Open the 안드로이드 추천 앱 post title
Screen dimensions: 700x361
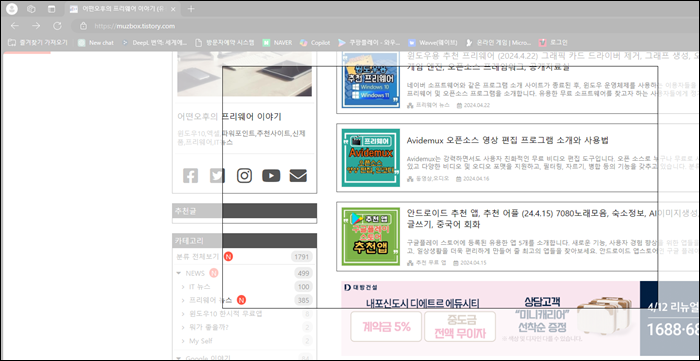(x=553, y=218)
